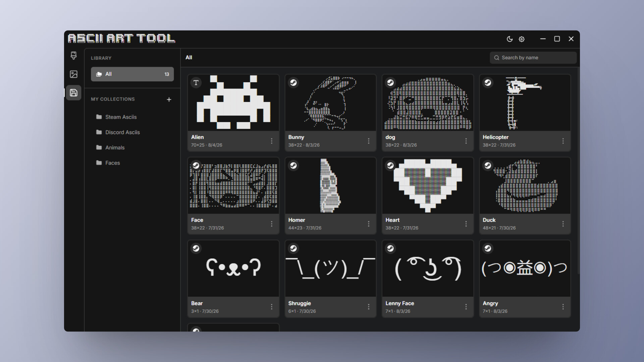Open the Homer artwork thumbnail
The height and width of the screenshot is (362, 644).
tap(330, 186)
